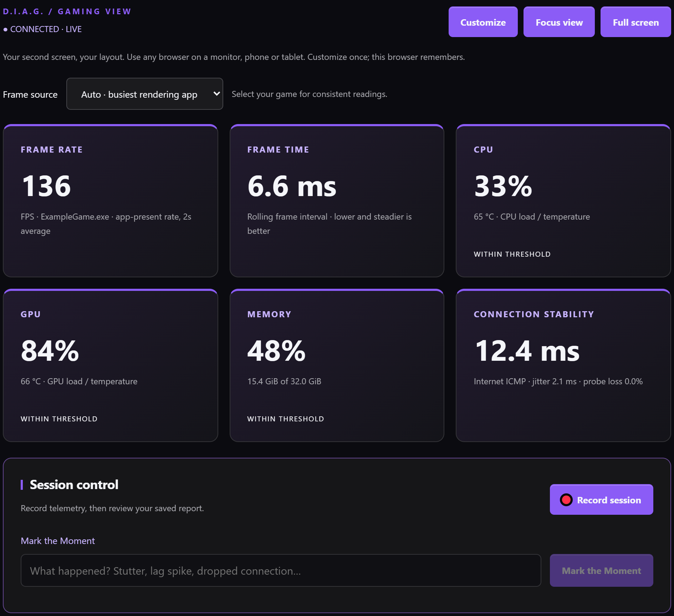Click the CONNECTION STABILITY card title

coord(534,314)
